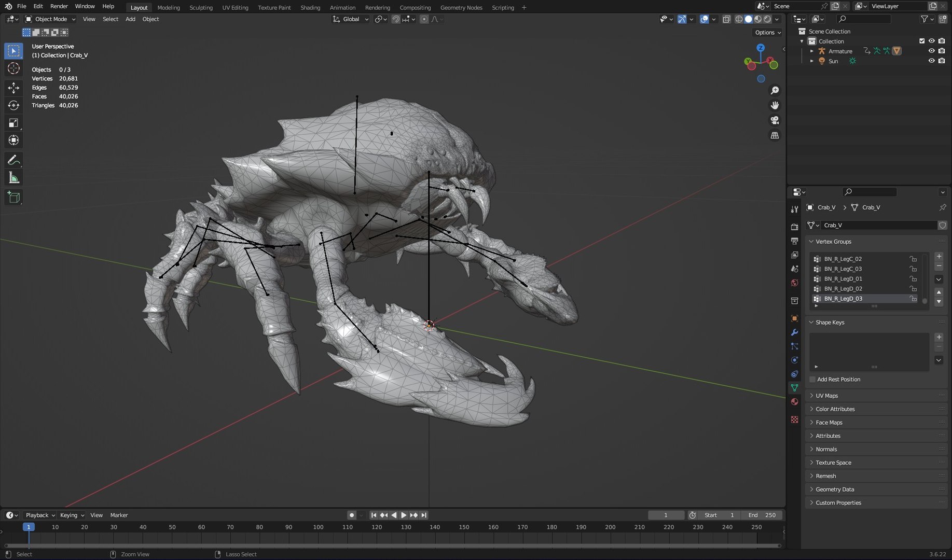Activate the Annotate tool
Screen dimensions: 952x560
coord(14,160)
